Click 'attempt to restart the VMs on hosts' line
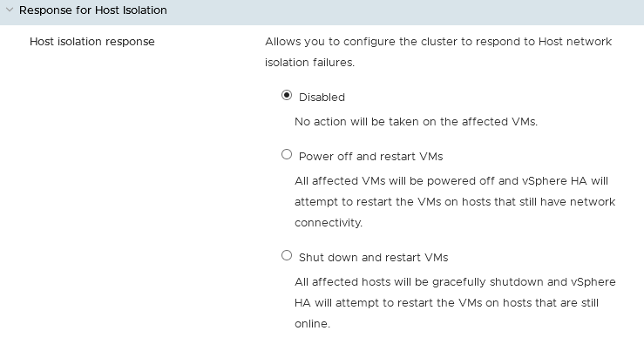The height and width of the screenshot is (351, 644). click(x=455, y=202)
